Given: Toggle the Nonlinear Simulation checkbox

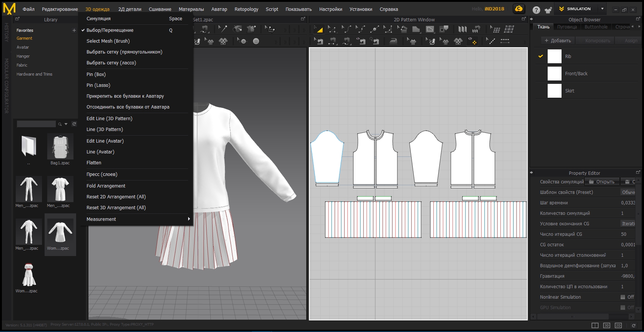Looking at the screenshot, I should tap(623, 297).
